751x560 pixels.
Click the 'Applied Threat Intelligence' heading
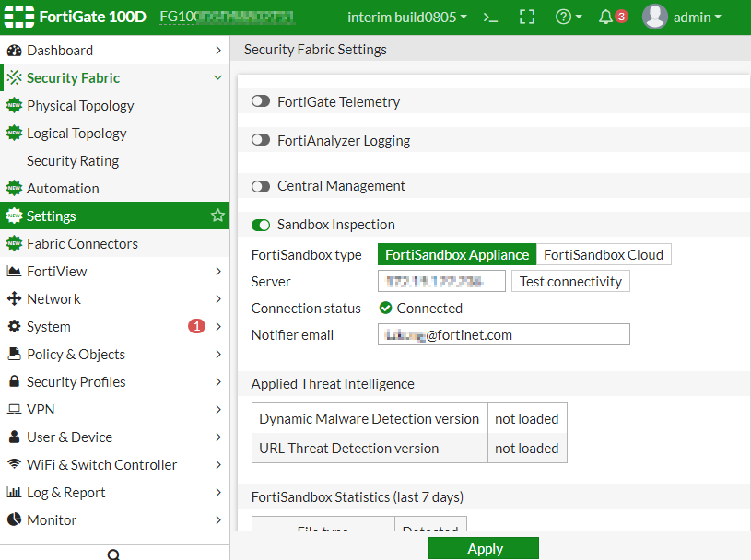coord(333,384)
